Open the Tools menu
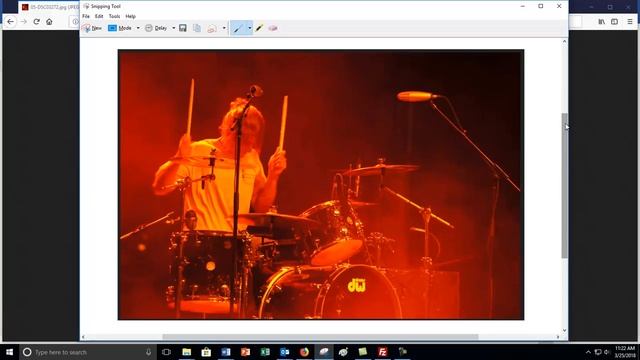Image resolution: width=640 pixels, height=360 pixels. point(114,16)
